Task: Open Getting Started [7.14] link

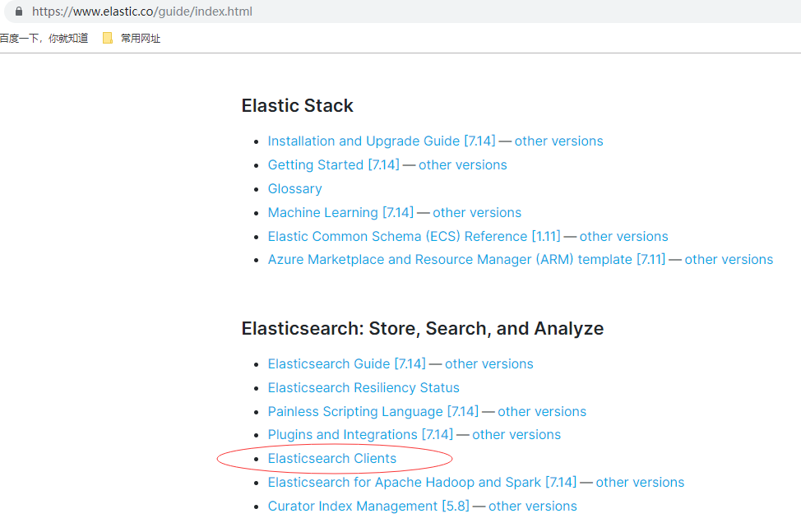Action: (x=334, y=165)
